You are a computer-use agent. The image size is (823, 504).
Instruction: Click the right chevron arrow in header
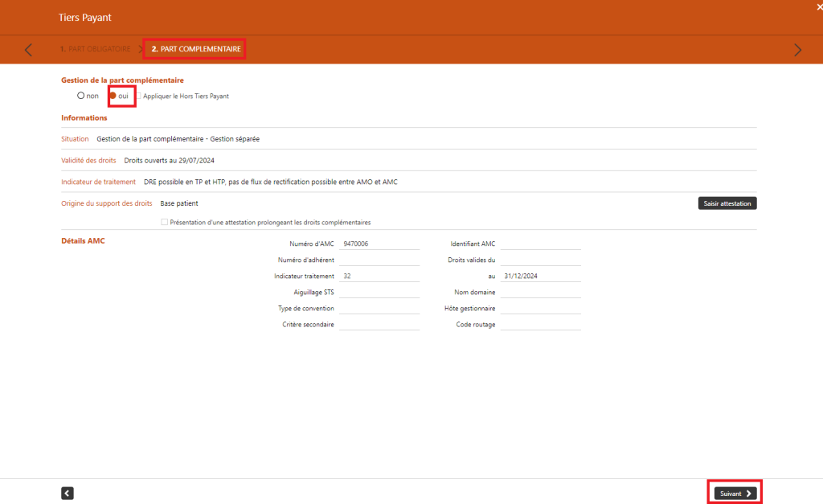pos(797,50)
